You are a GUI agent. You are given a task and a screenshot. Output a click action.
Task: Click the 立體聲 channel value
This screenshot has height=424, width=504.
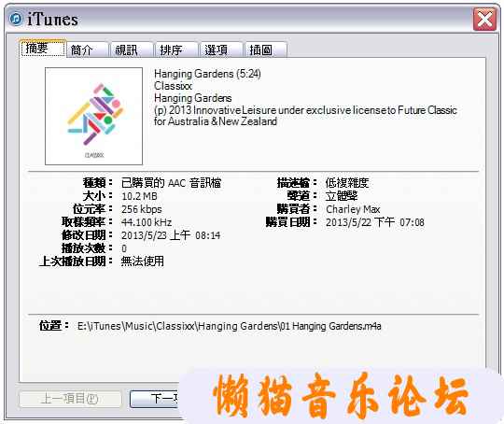pos(342,196)
